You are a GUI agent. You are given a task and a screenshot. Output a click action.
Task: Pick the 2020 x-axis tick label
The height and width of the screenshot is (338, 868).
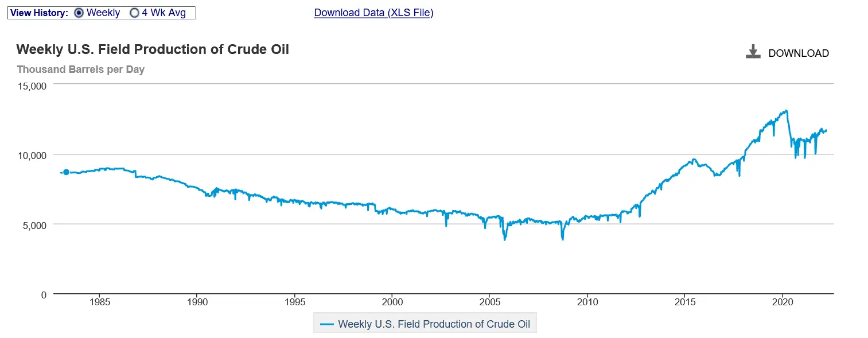[x=783, y=302]
